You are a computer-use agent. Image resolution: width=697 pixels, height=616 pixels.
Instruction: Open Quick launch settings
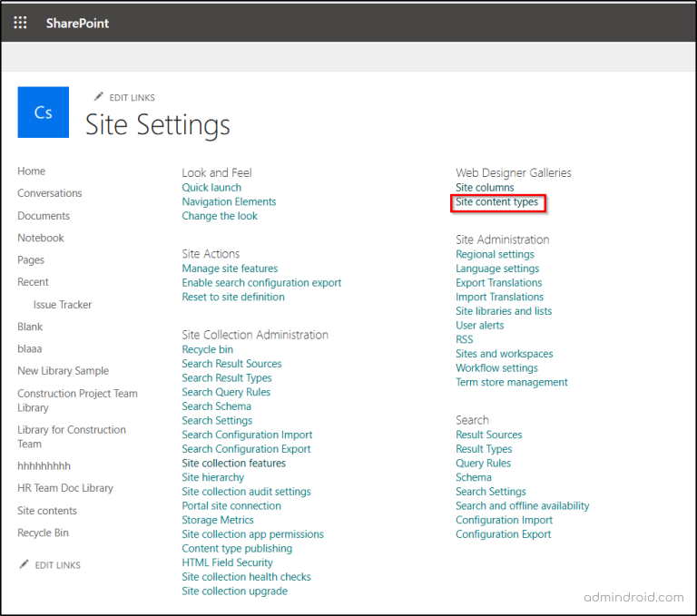click(211, 188)
